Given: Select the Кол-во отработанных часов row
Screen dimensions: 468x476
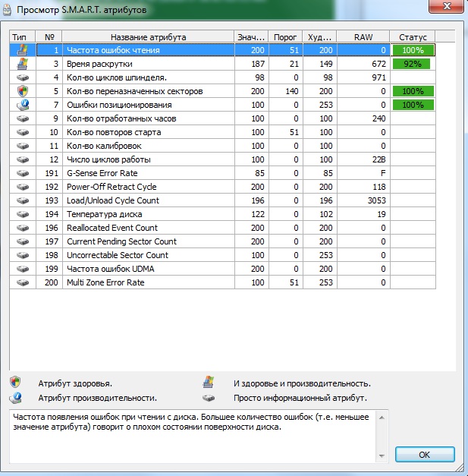Looking at the screenshot, I should pos(223,118).
